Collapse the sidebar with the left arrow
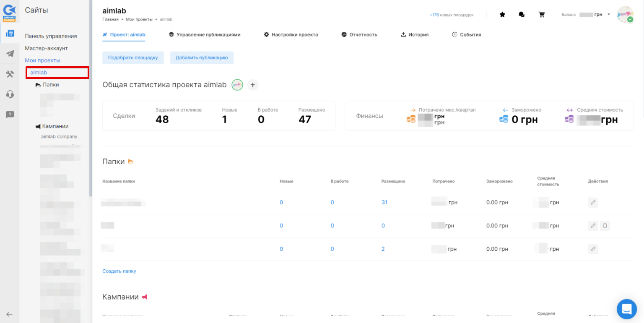The width and height of the screenshot is (644, 323). (9, 314)
